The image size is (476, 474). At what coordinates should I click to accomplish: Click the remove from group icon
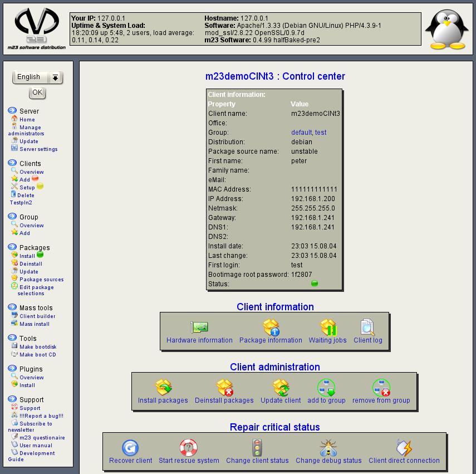click(x=381, y=388)
